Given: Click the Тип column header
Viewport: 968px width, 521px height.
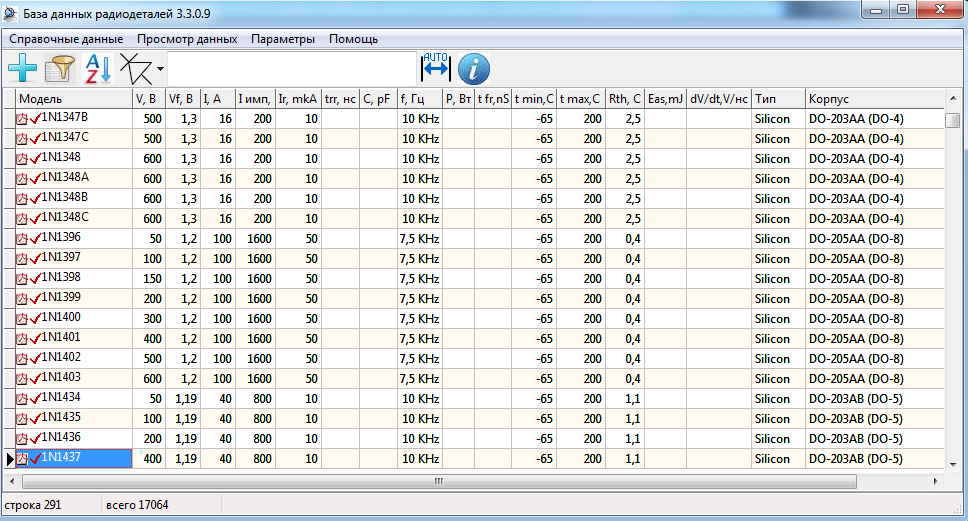Looking at the screenshot, I should pos(778,99).
